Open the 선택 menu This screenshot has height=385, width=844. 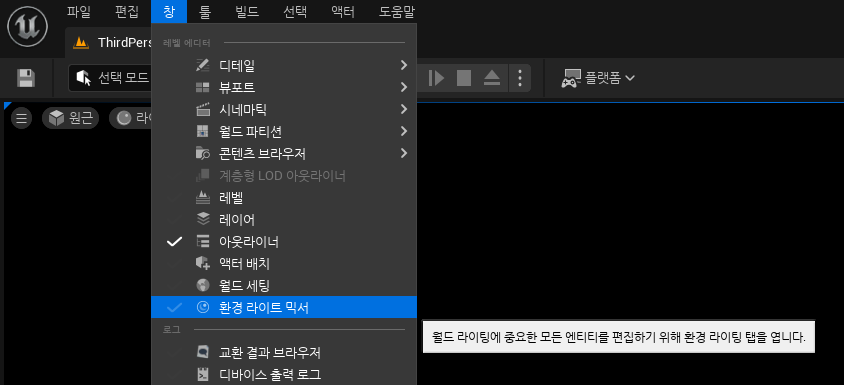click(x=295, y=11)
